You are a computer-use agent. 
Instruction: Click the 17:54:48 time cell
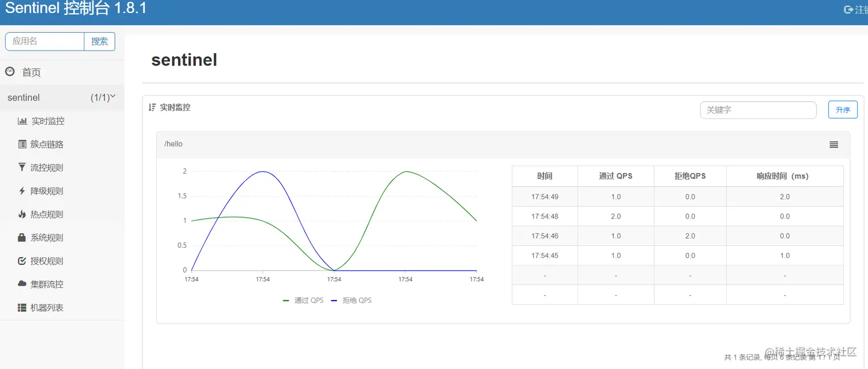click(x=545, y=216)
